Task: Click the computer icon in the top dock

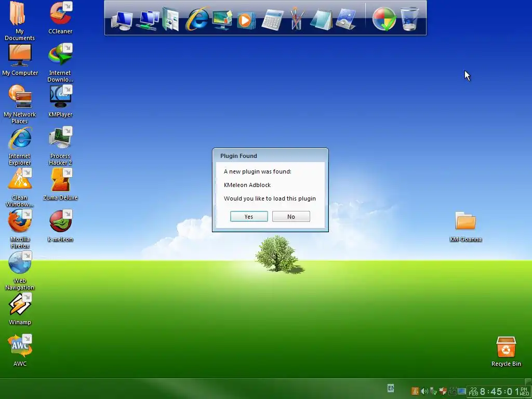Action: (122, 20)
